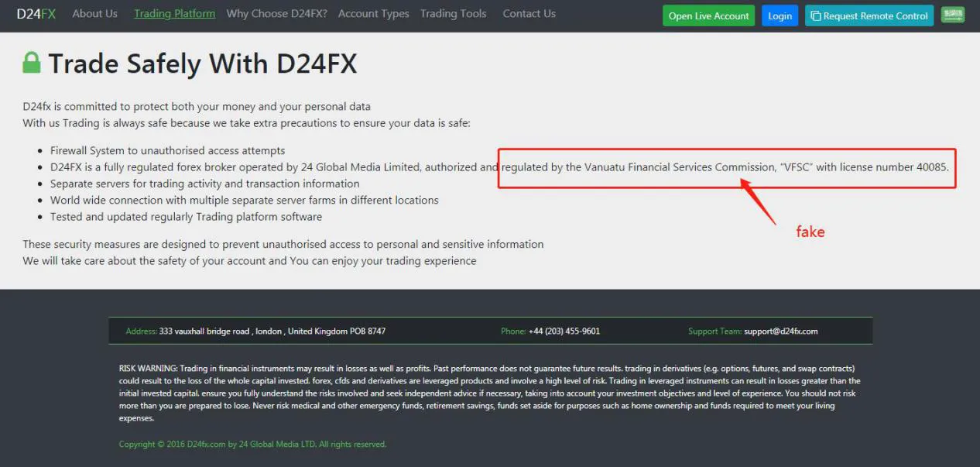Open Why Choose D24FX? menu
980x467 pixels.
277,14
